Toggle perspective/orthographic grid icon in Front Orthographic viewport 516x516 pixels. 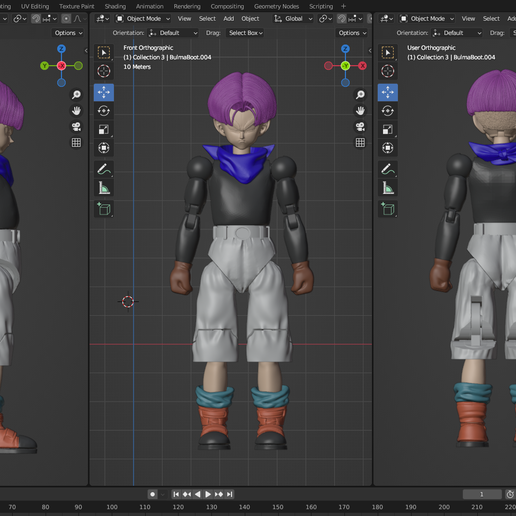(x=360, y=143)
